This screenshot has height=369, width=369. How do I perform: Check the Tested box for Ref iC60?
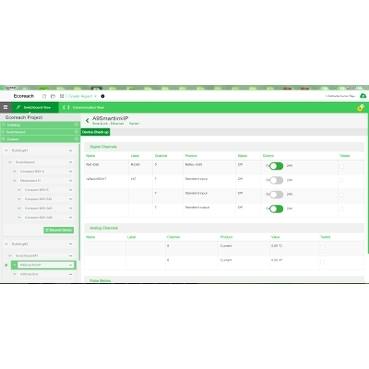[x=341, y=166]
